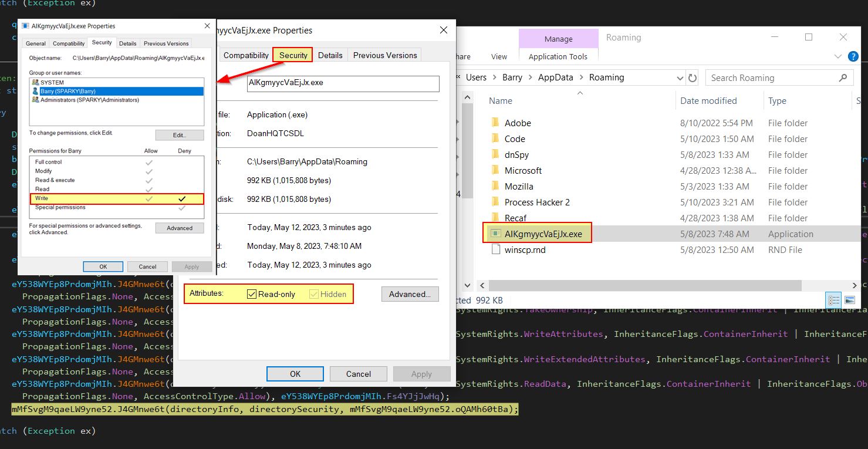Click OK in the small Properties window

(103, 266)
